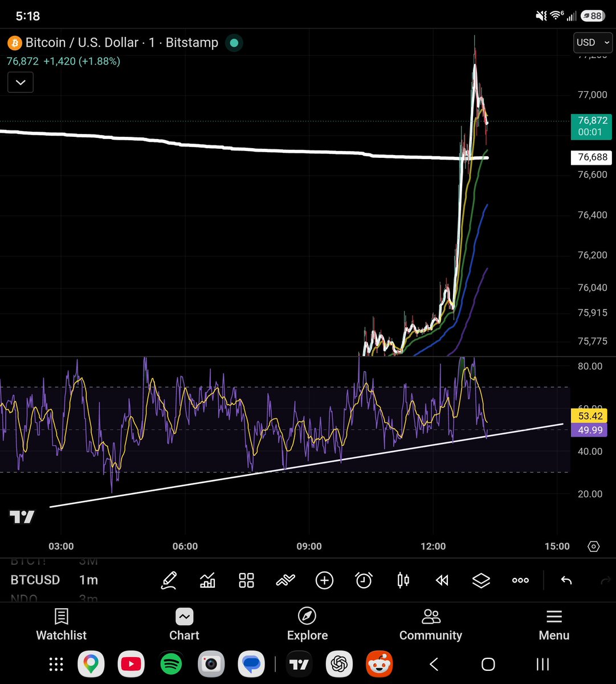Tap the multi-line indicator icon
This screenshot has width=616, height=684.
point(285,580)
